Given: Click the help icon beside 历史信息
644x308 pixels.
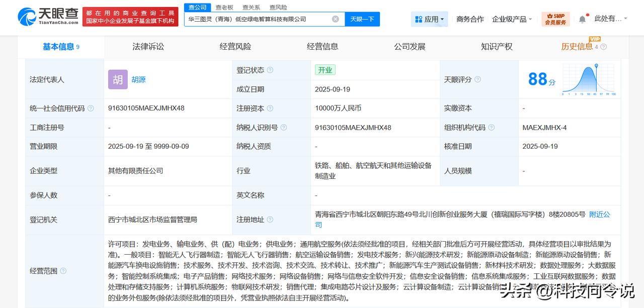Looking at the screenshot, I should [x=604, y=47].
